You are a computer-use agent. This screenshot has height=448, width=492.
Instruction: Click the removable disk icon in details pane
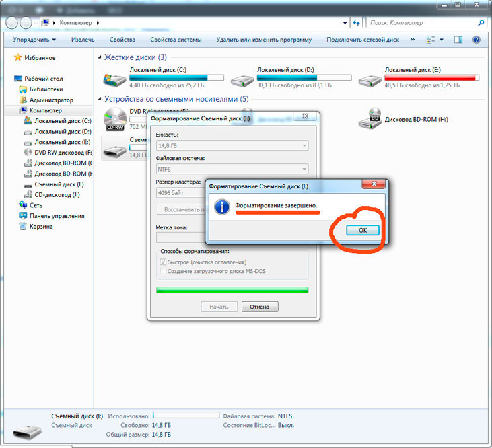(x=28, y=433)
